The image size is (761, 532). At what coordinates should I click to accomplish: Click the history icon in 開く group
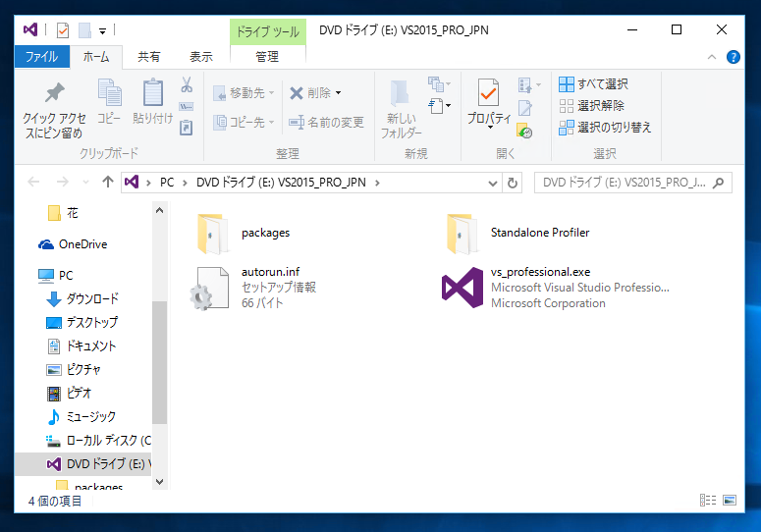pos(524,131)
